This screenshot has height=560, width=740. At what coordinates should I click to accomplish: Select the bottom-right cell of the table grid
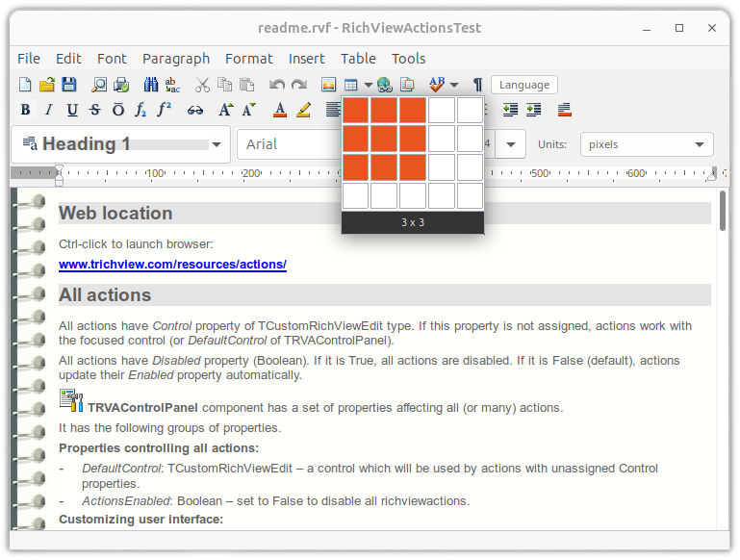[x=470, y=196]
